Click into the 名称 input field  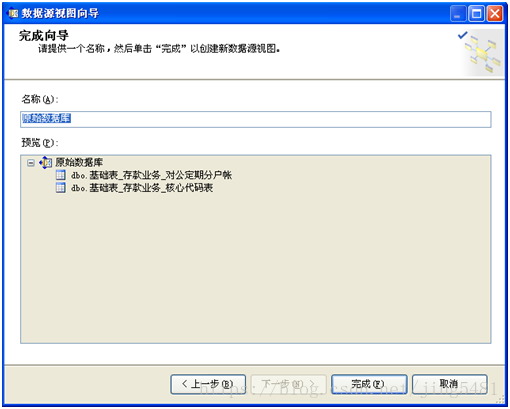pyautogui.click(x=255, y=119)
